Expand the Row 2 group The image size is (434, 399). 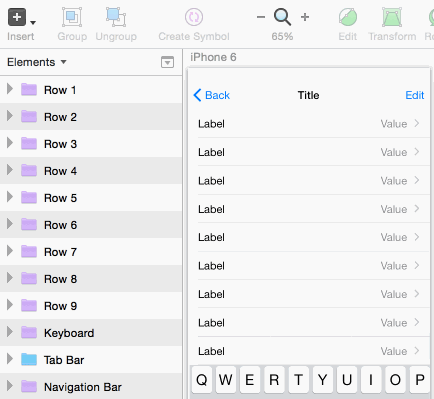coord(10,116)
